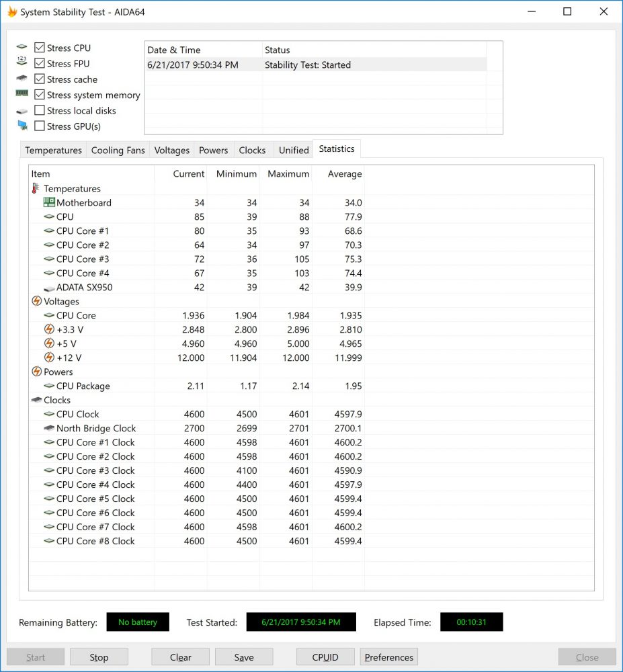Click the 105 maximum value for Core #3
This screenshot has height=672, width=623.
click(x=302, y=259)
